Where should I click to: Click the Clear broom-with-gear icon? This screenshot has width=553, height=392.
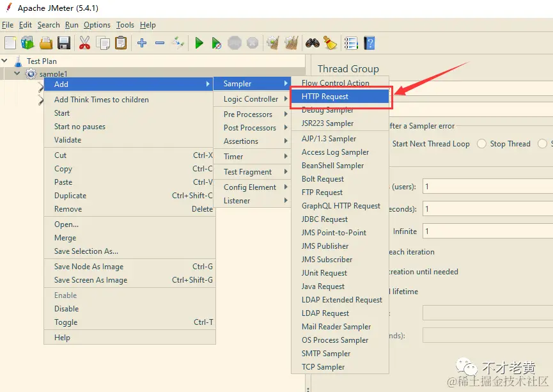click(x=273, y=43)
